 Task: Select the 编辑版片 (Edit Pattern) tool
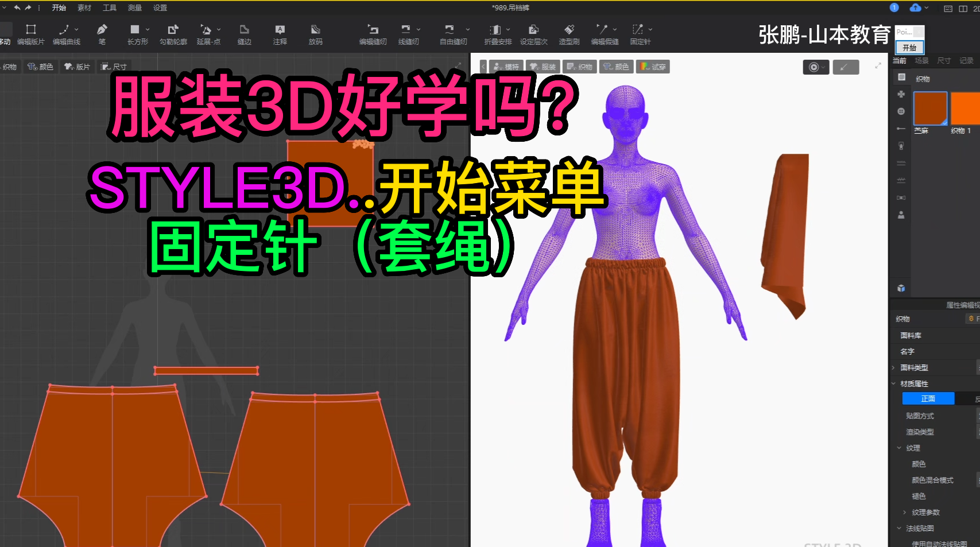pos(31,34)
